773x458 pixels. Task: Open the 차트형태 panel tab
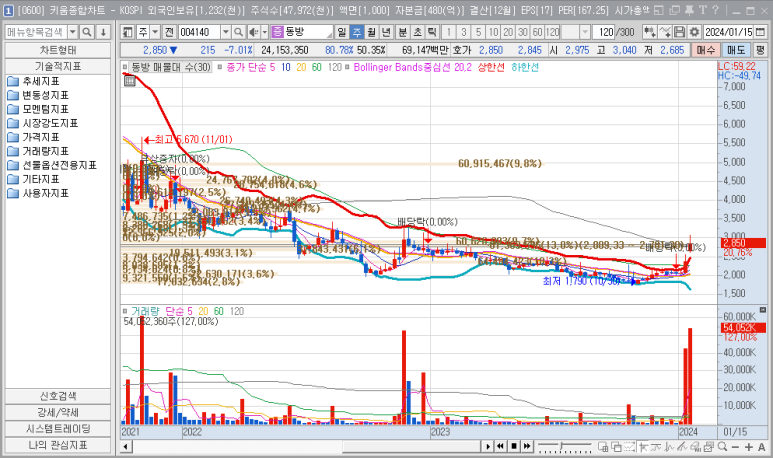tap(58, 50)
